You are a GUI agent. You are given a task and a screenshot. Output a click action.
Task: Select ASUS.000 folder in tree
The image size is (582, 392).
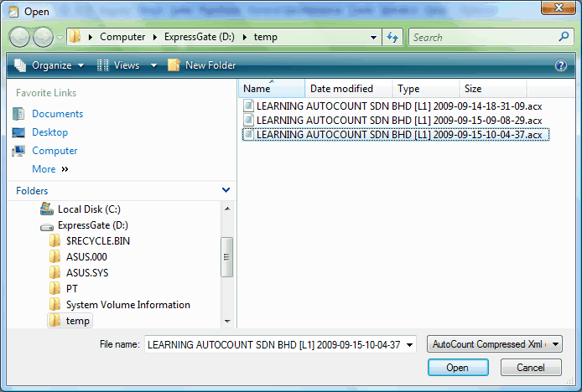(x=86, y=257)
